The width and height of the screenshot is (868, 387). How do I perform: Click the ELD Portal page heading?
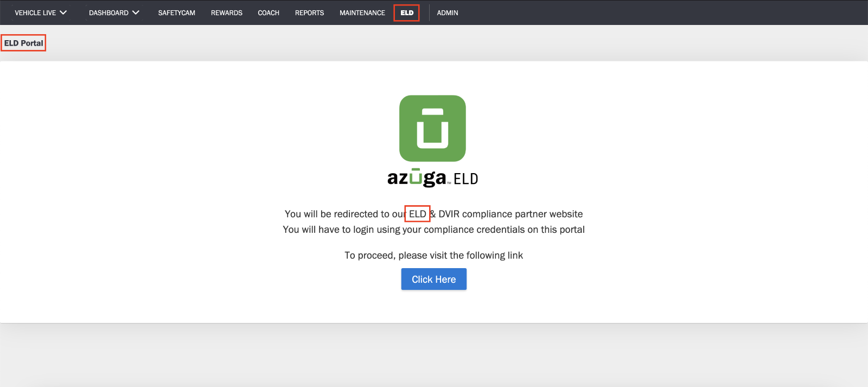pyautogui.click(x=23, y=43)
